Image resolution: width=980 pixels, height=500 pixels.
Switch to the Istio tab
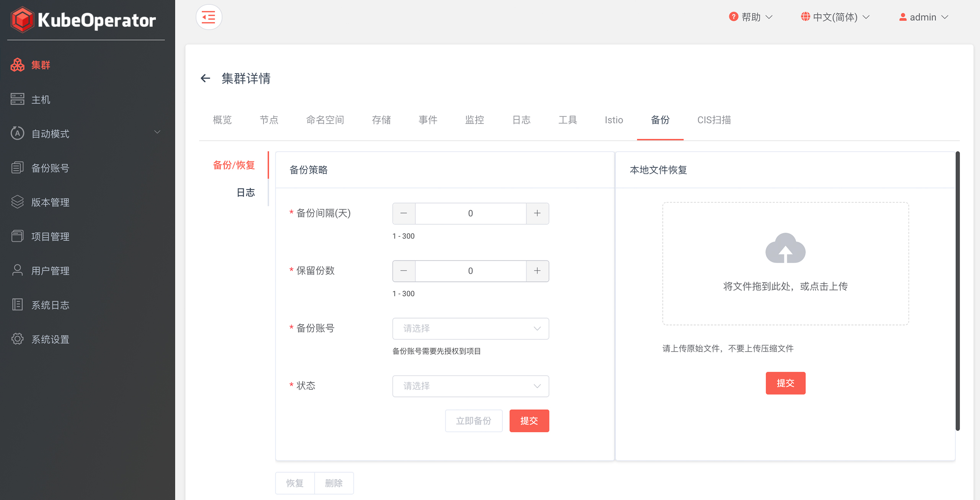click(x=614, y=120)
